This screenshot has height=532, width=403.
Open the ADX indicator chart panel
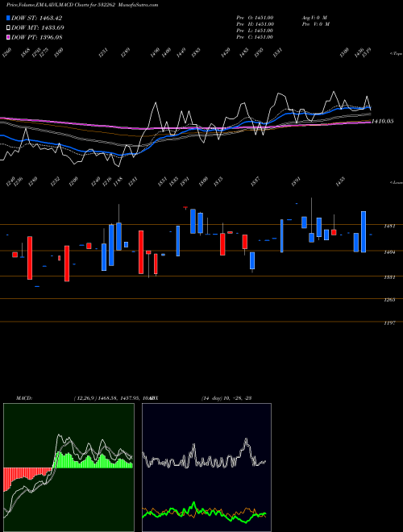pos(206,468)
